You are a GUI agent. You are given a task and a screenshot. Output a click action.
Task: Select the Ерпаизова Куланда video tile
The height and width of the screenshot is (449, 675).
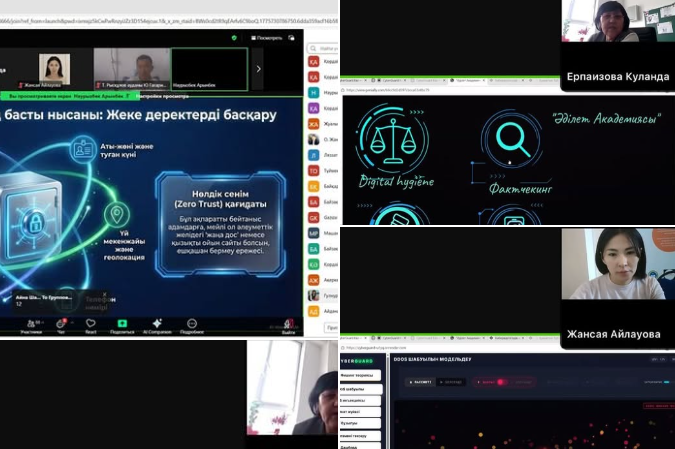618,45
